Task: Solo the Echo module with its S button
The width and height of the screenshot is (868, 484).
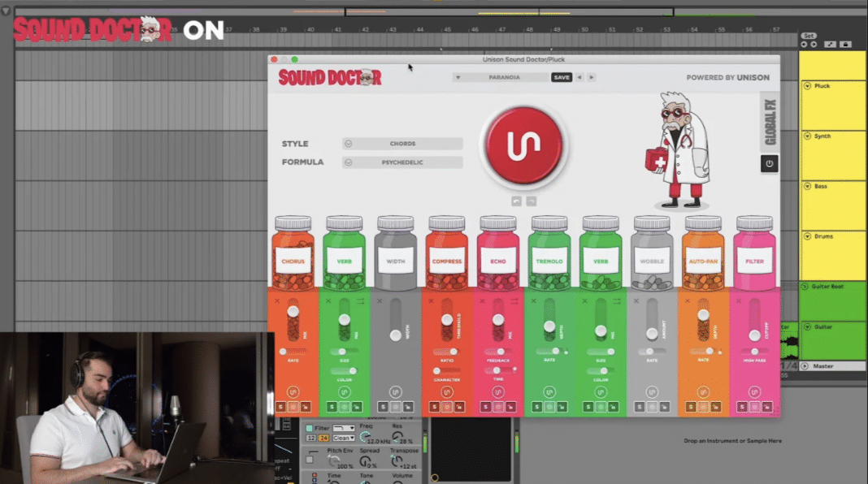Action: click(485, 407)
